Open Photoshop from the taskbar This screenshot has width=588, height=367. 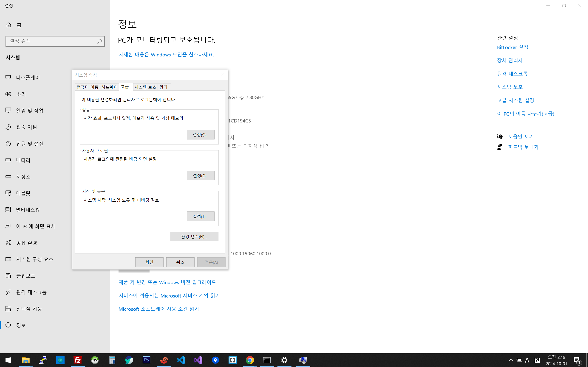[x=147, y=360]
